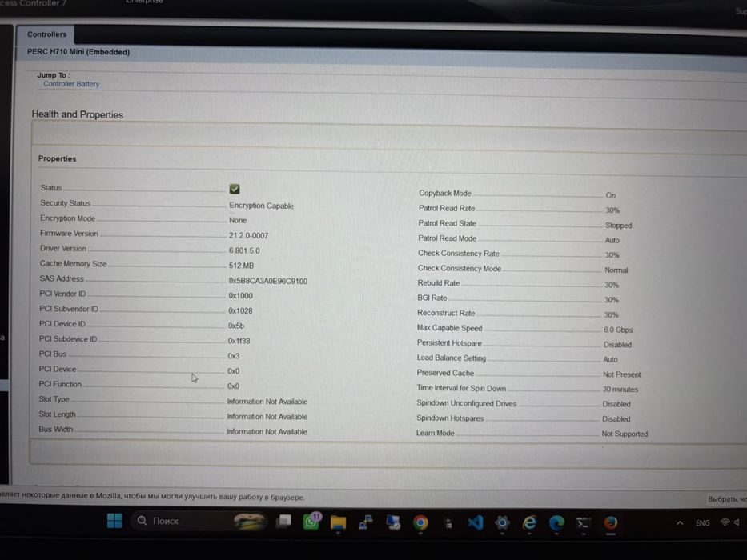Click the Persistent Hotspare label

[x=449, y=343]
